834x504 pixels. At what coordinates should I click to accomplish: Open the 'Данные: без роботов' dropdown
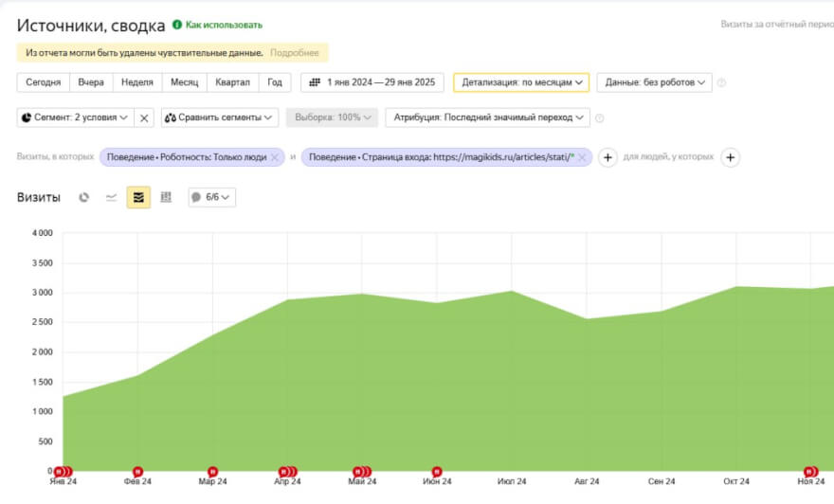tap(654, 82)
